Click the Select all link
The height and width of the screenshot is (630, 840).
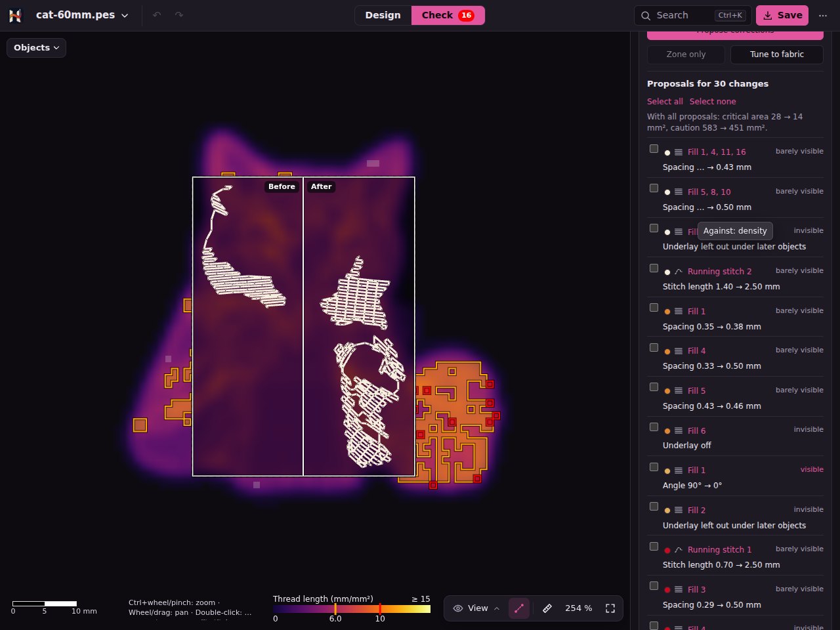[665, 102]
